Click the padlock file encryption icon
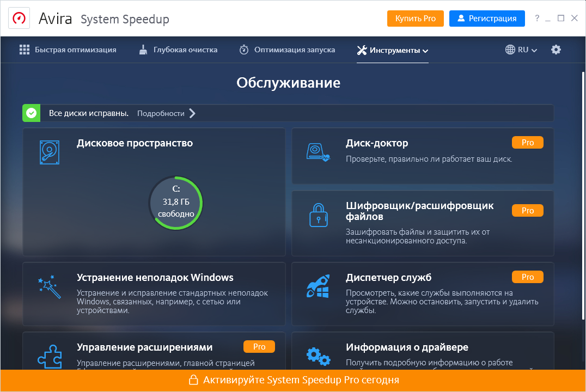Viewport: 586px width, 392px height. [319, 215]
